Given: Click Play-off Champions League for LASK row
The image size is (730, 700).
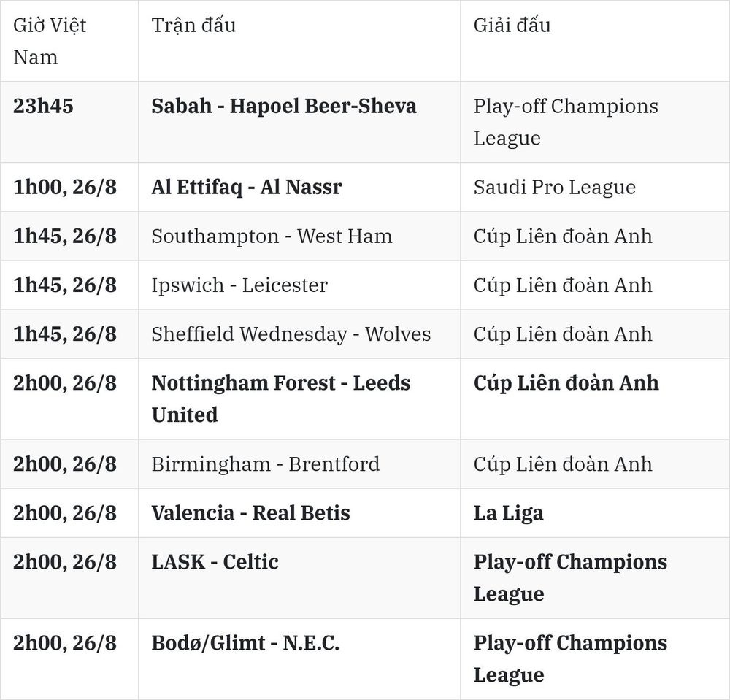Looking at the screenshot, I should pos(570,578).
